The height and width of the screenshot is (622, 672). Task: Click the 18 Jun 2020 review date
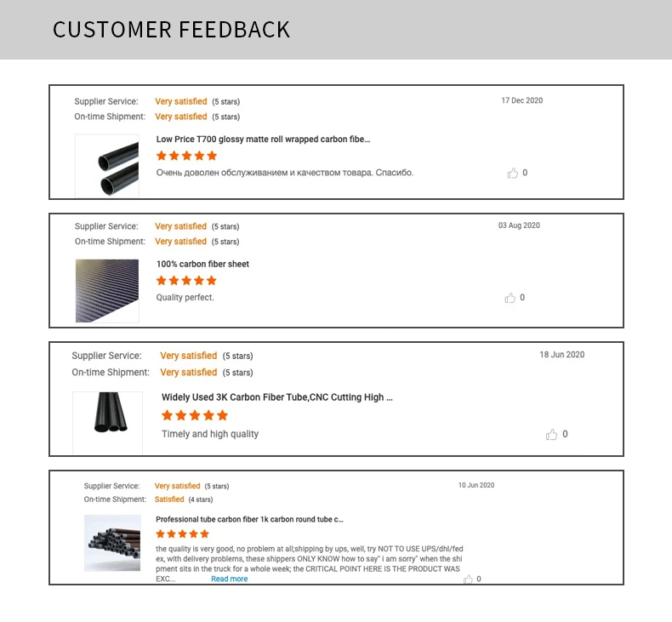[561, 355]
